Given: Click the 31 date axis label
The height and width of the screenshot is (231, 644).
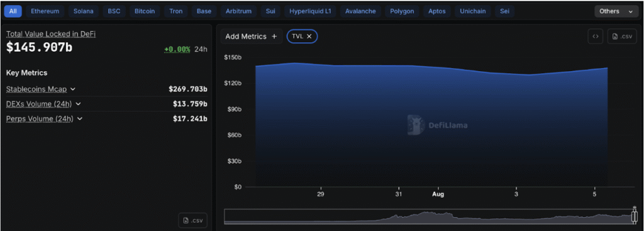Looking at the screenshot, I should coord(398,194).
